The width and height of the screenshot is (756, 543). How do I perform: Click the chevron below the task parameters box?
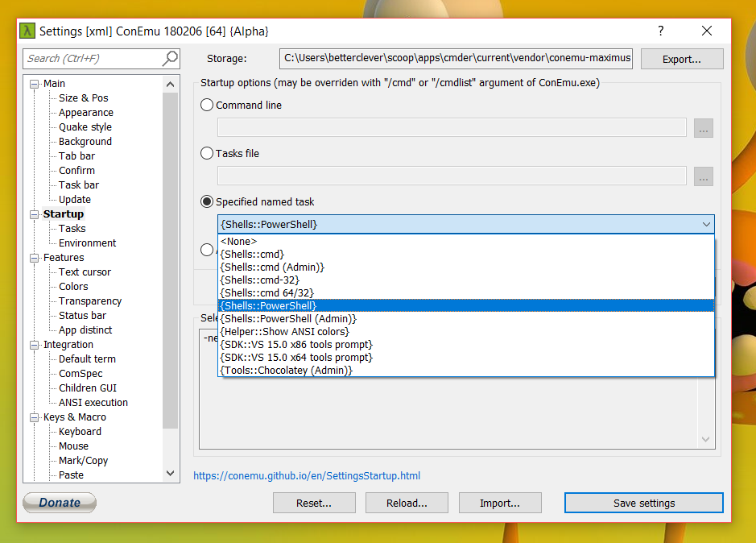click(x=705, y=439)
